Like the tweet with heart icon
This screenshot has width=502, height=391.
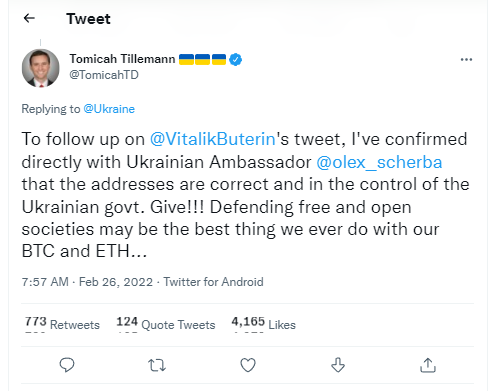pos(248,365)
